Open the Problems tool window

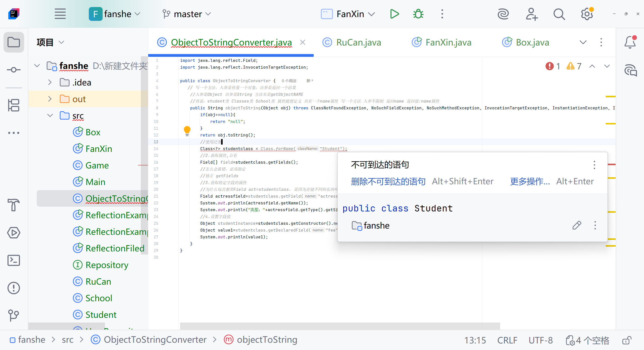tap(14, 288)
